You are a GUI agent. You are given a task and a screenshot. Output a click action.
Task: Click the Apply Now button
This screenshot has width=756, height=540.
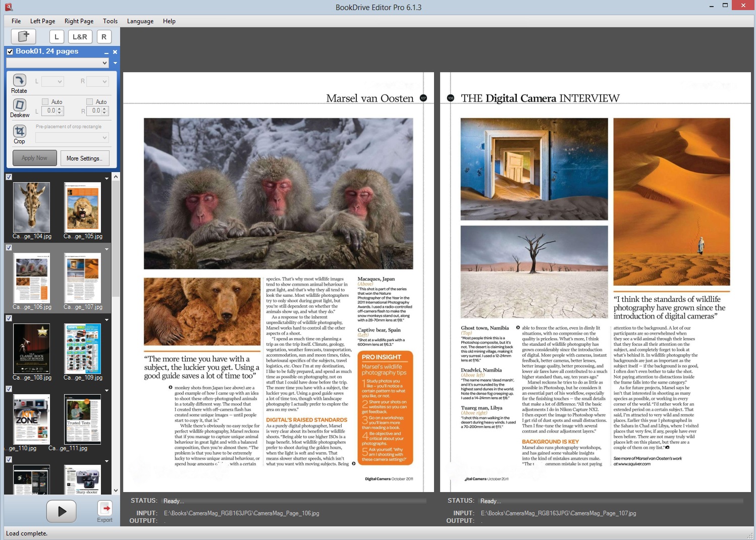pos(34,158)
